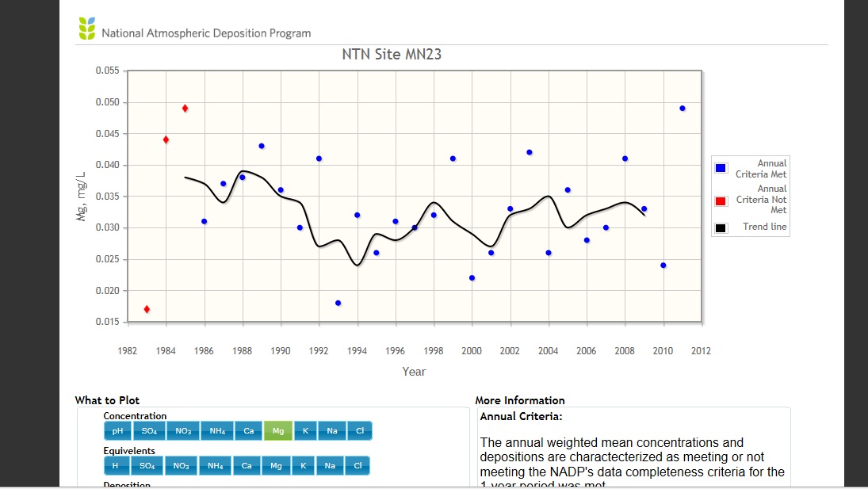This screenshot has width=868, height=489.
Task: Plot SO4 equivalents
Action: [147, 466]
